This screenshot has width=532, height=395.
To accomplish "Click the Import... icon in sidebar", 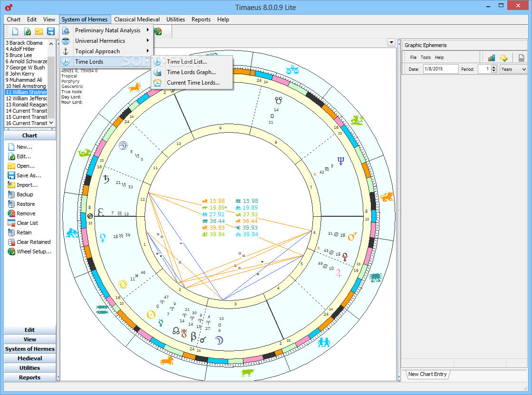I will pyautogui.click(x=11, y=185).
